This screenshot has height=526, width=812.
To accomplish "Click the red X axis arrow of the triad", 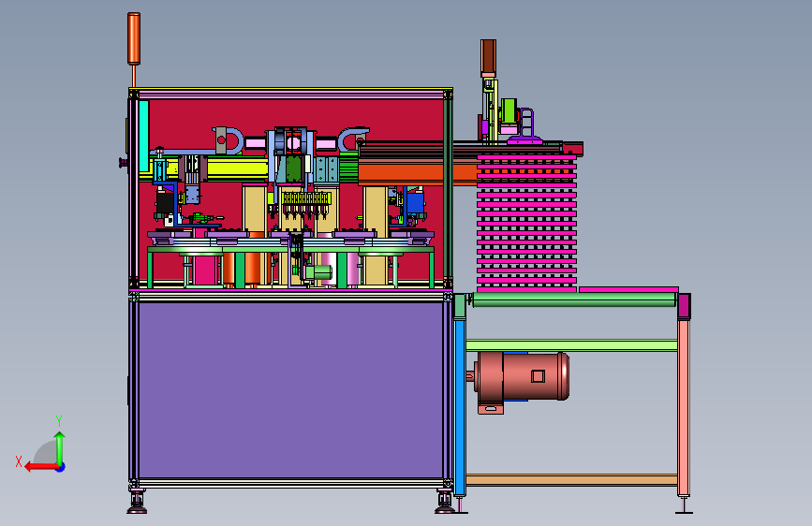I will tap(41, 467).
